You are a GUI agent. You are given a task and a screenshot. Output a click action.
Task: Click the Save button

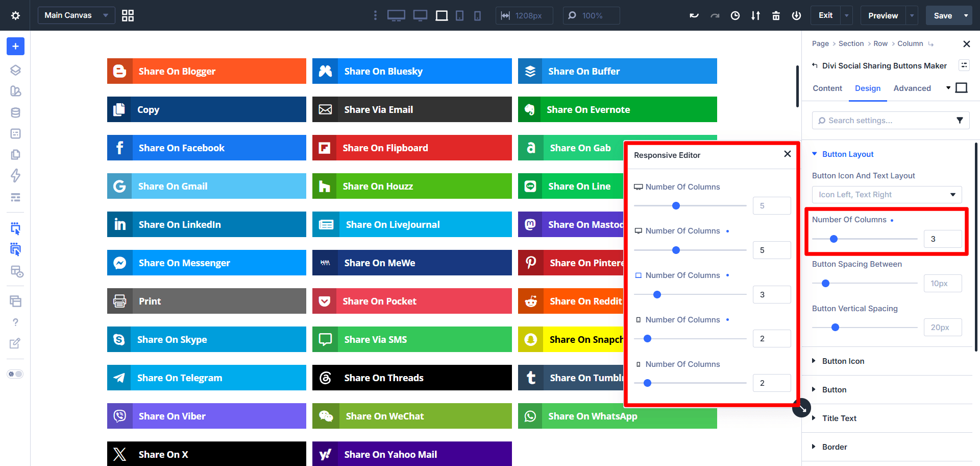click(x=943, y=15)
